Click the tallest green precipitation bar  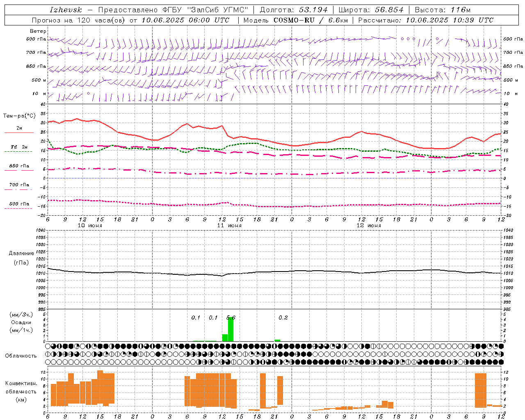pyautogui.click(x=231, y=329)
